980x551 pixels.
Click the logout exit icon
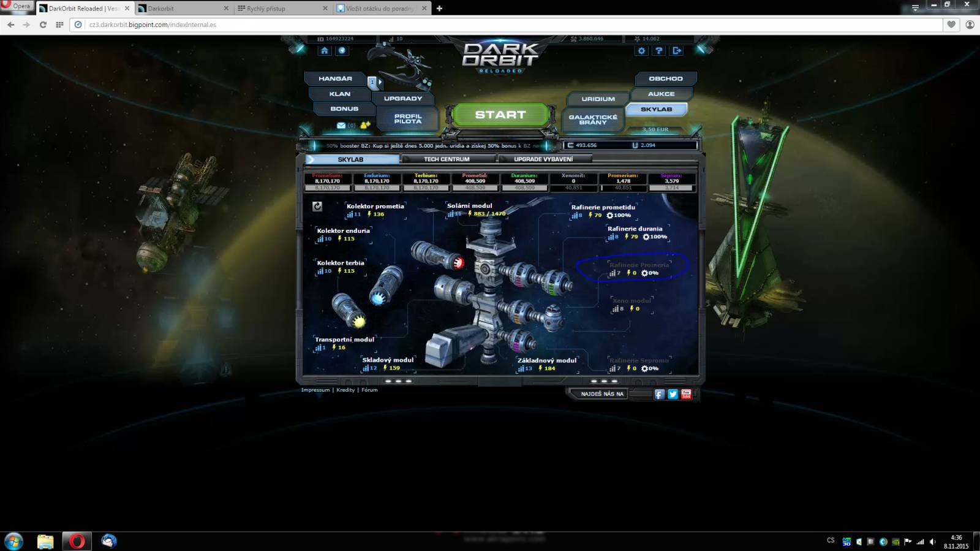(677, 51)
